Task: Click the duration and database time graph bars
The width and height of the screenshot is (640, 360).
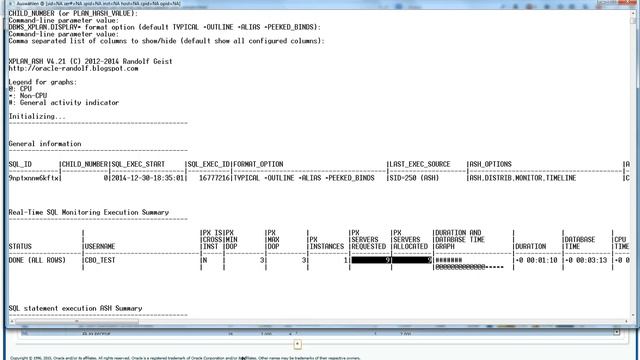Action: point(469,264)
